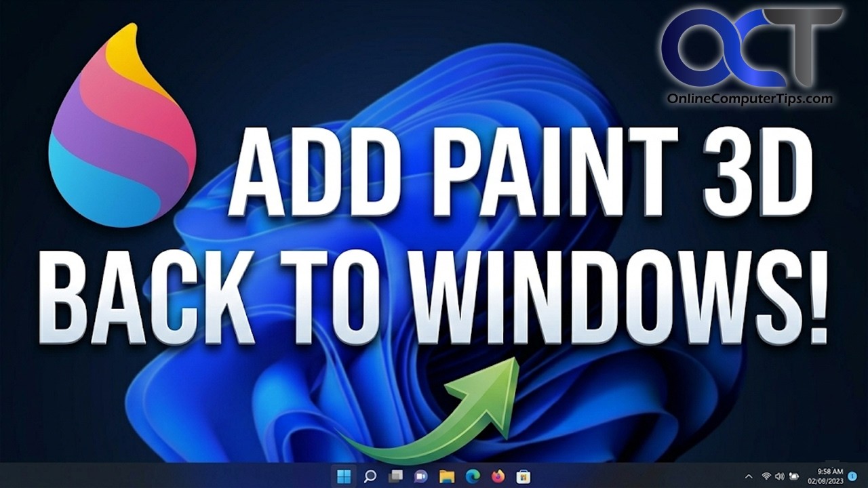Image resolution: width=868 pixels, height=488 pixels.
Task: Open Microsoft Store from the taskbar
Action: [523, 476]
